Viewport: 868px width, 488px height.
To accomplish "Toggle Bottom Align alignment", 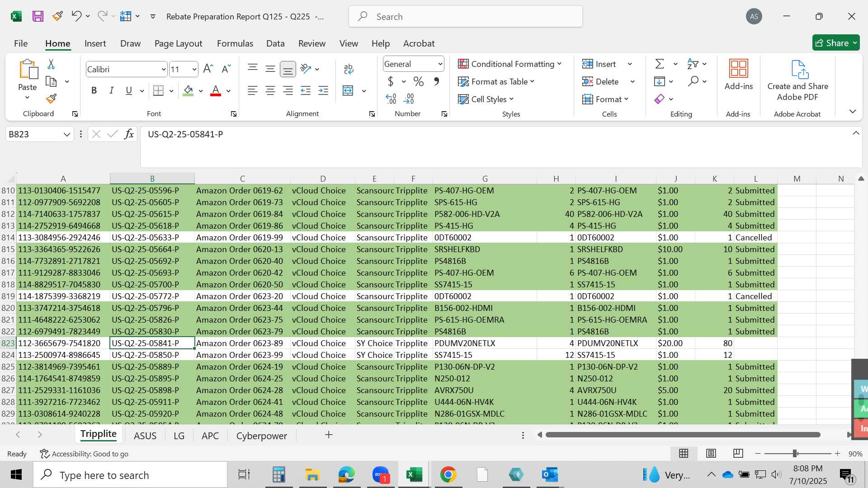I will point(288,69).
